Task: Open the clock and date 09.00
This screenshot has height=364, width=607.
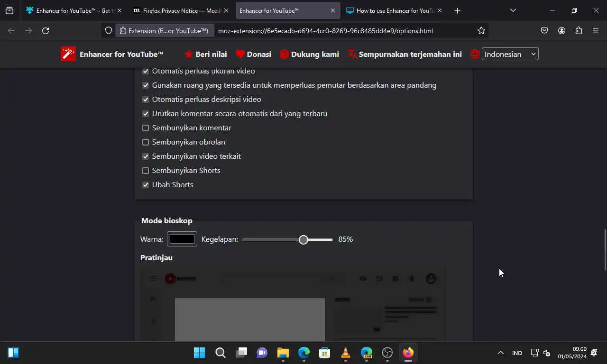Action: pyautogui.click(x=572, y=353)
